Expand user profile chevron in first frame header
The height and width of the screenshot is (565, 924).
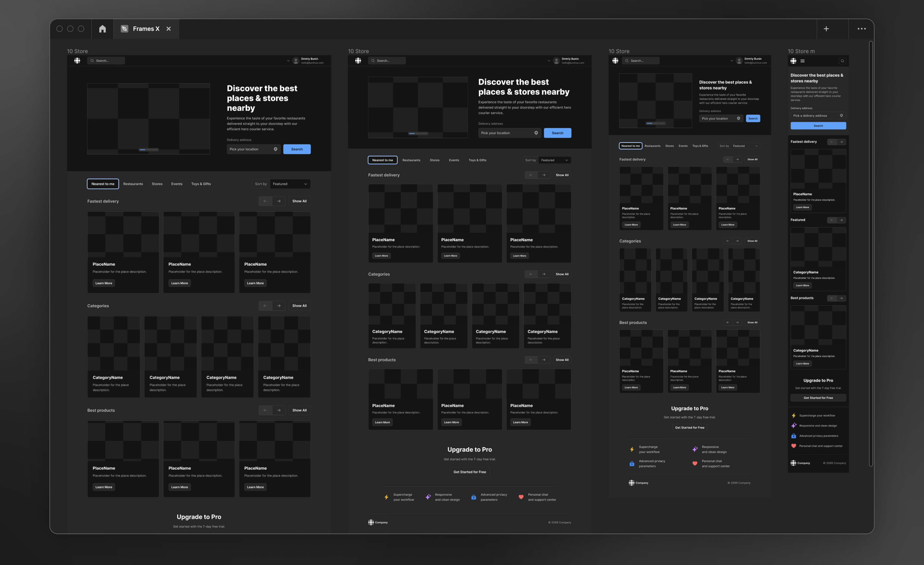pyautogui.click(x=288, y=61)
